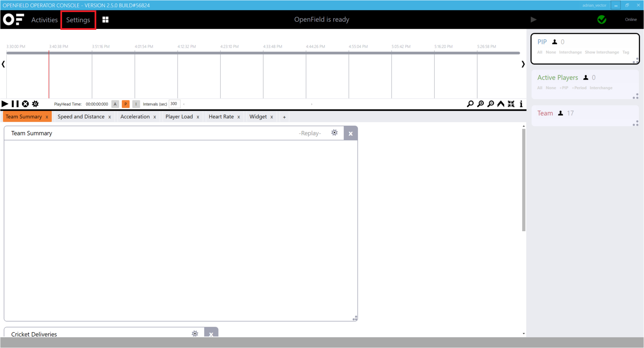Zoom in on the timeline
The width and height of the screenshot is (644, 348).
[x=480, y=104]
